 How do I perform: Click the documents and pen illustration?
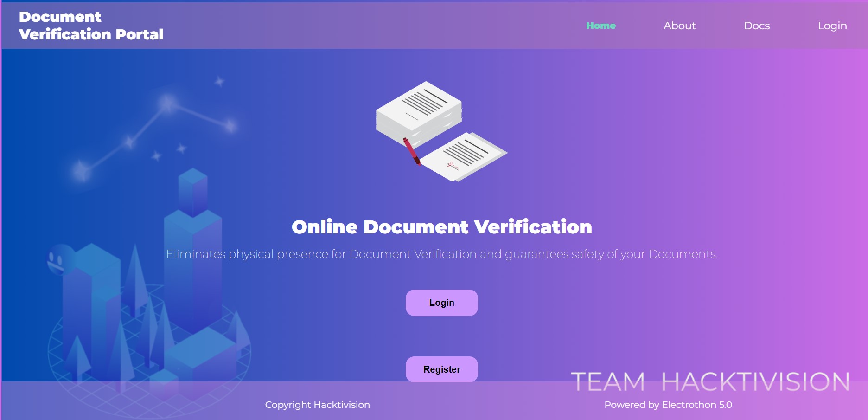441,131
